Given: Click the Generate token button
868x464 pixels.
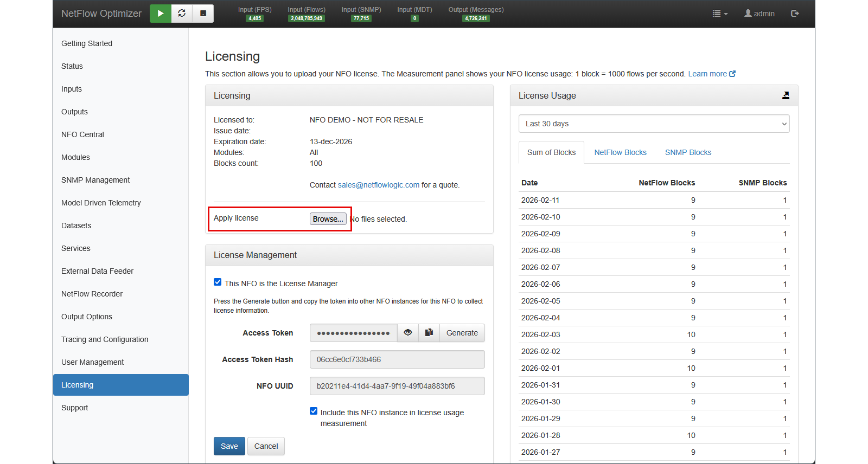Looking at the screenshot, I should 462,333.
